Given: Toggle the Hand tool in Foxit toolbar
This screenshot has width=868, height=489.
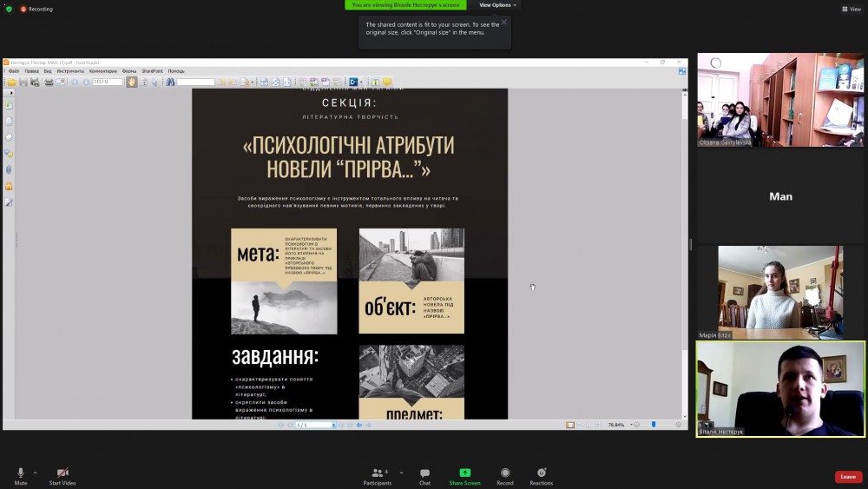Looking at the screenshot, I should click(131, 82).
